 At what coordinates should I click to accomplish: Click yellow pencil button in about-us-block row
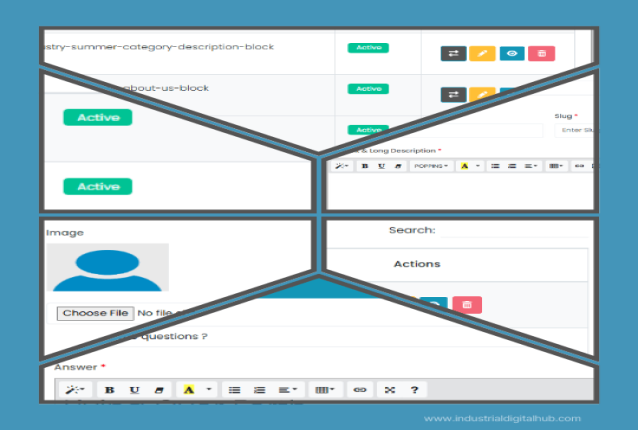tap(482, 94)
